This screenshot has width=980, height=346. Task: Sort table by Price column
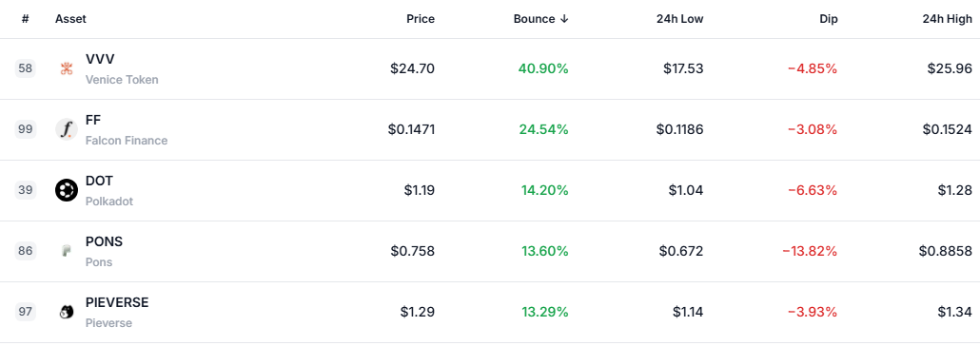pos(421,19)
